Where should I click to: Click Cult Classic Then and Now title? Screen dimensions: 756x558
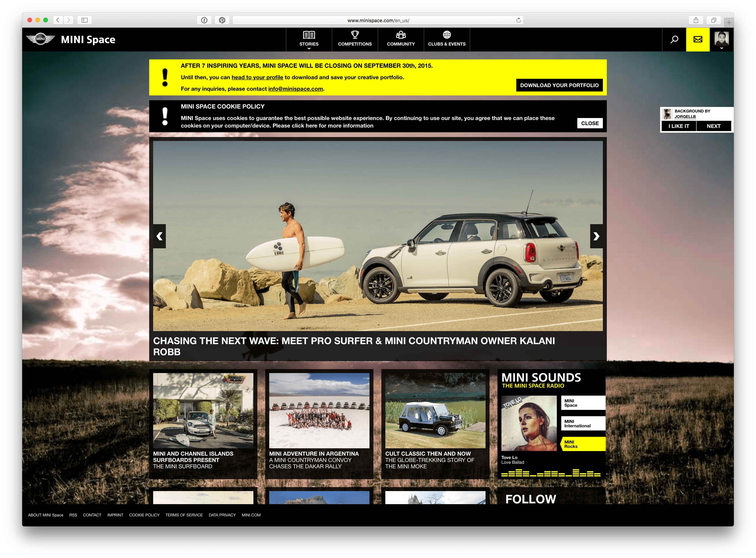pyautogui.click(x=428, y=454)
